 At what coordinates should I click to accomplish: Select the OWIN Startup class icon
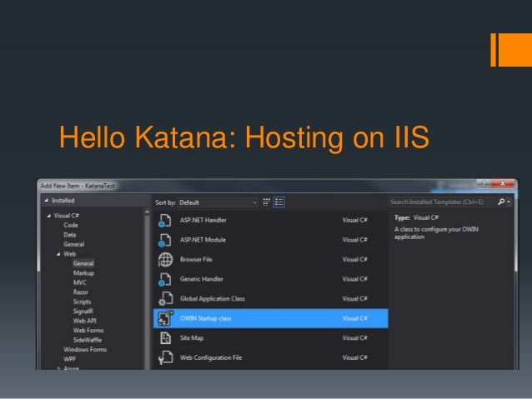[x=164, y=318]
